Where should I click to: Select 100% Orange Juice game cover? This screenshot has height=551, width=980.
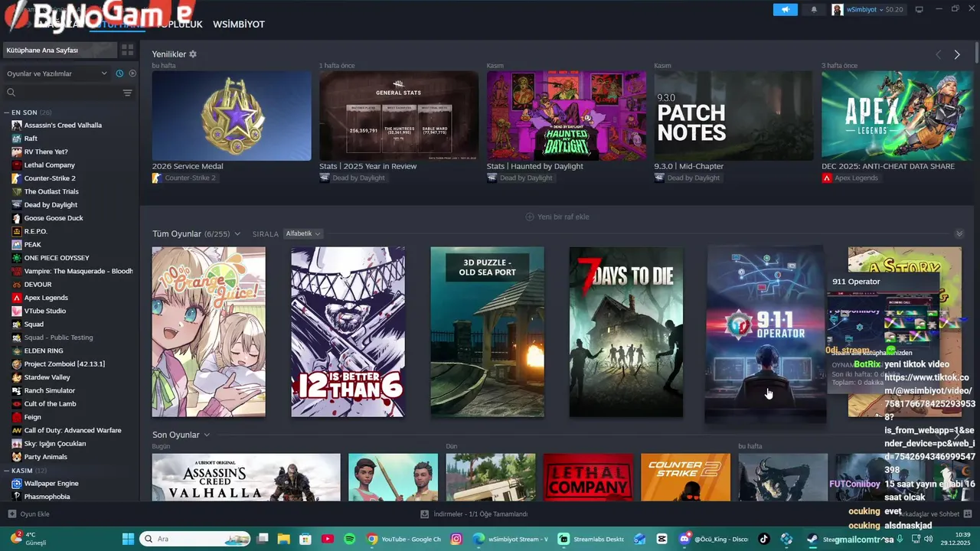pyautogui.click(x=209, y=331)
